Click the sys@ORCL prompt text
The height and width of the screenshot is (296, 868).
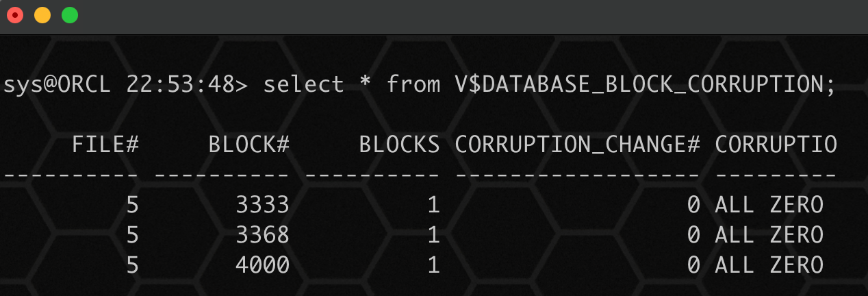pos(58,84)
